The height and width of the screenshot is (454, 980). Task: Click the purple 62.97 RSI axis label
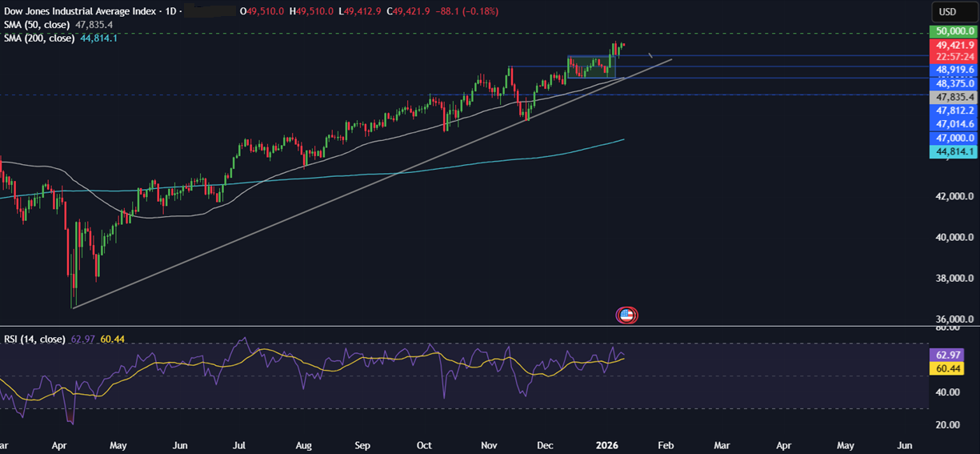[x=946, y=355]
